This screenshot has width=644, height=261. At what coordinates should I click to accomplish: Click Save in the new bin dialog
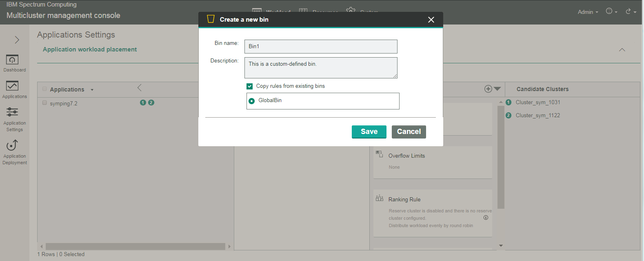pyautogui.click(x=369, y=132)
